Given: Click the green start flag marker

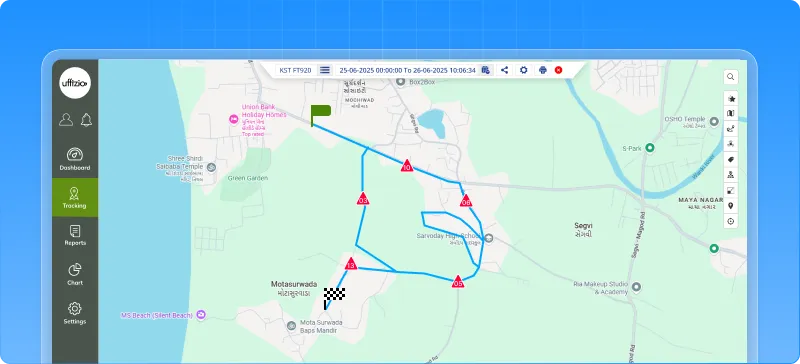Looking at the screenshot, I should pos(321,115).
